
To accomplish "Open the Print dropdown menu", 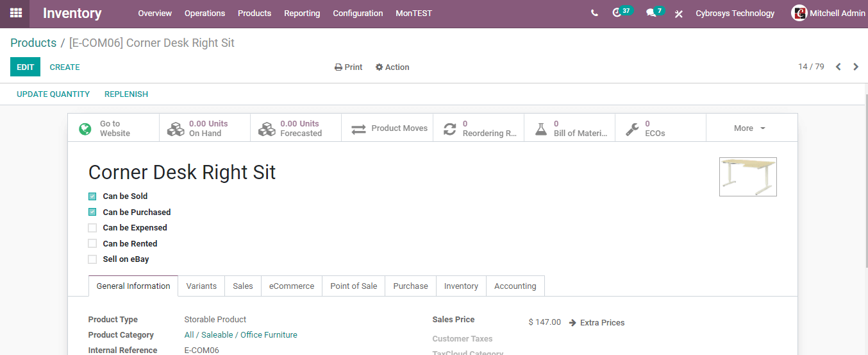I will click(349, 67).
